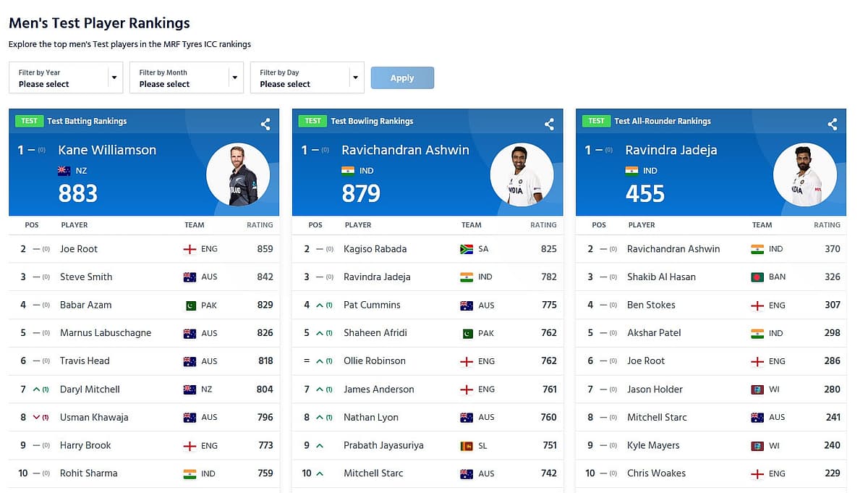This screenshot has width=868, height=493.
Task: Click the green TEST badge on Batting Rankings
Action: coord(29,121)
